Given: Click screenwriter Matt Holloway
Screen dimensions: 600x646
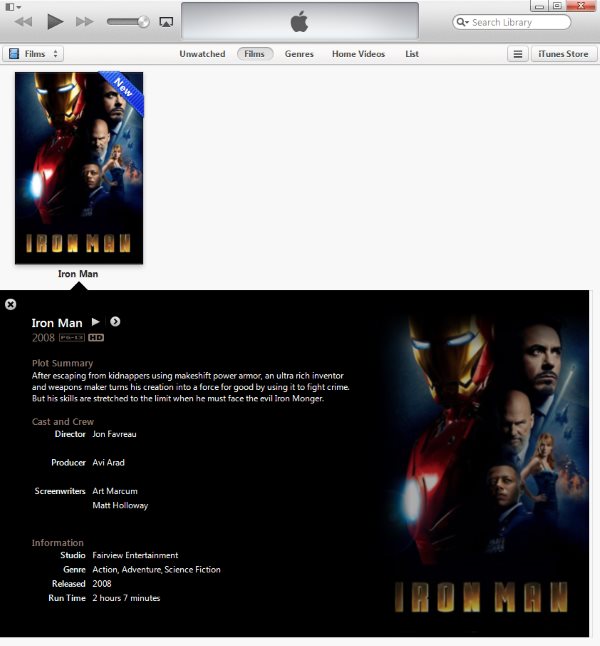Looking at the screenshot, I should [x=120, y=506].
